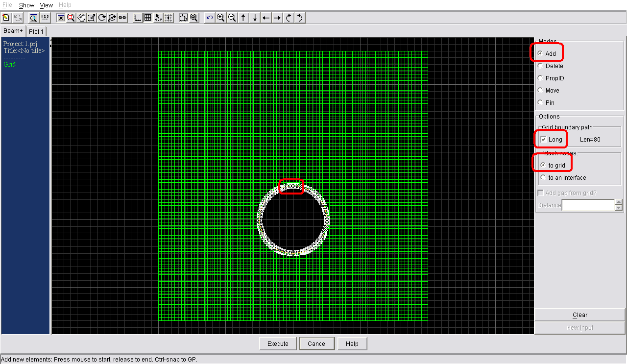Pan view up with up arrow
The image size is (627, 364).
point(243,18)
